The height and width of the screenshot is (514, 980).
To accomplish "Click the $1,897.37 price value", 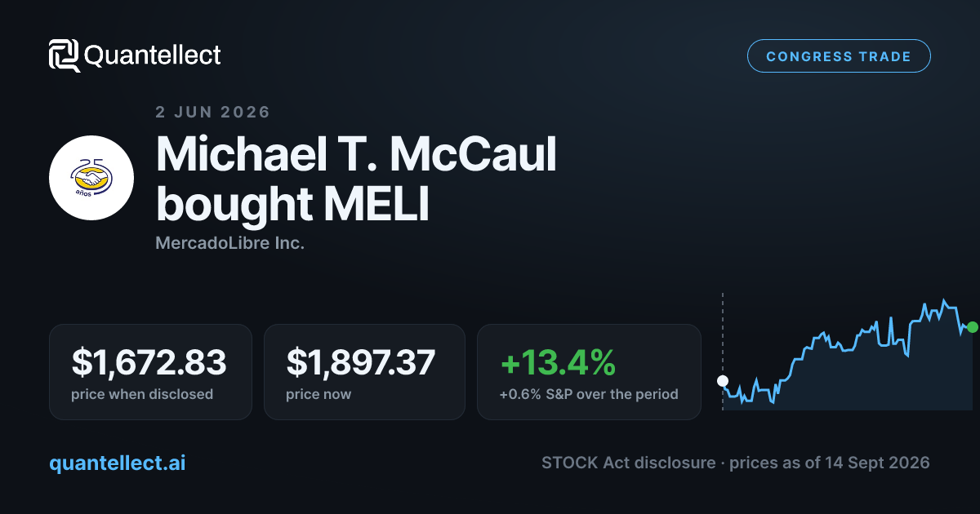I will point(360,362).
